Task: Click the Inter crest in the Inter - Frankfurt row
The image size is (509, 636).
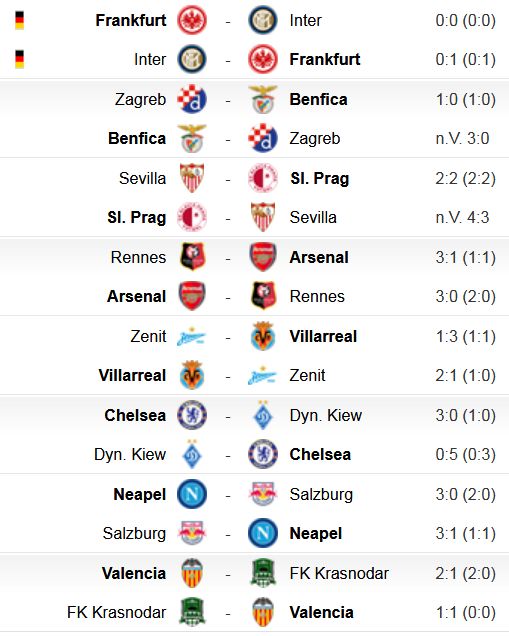Action: (192, 59)
